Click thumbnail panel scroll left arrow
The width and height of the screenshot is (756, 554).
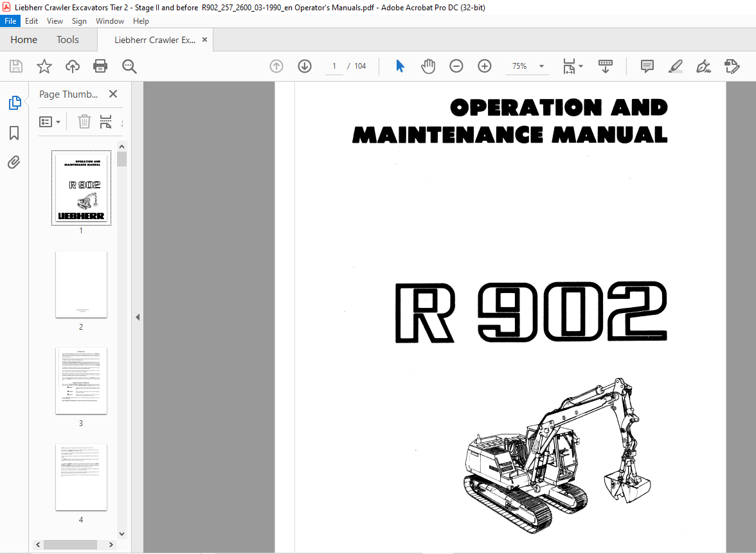tap(38, 544)
